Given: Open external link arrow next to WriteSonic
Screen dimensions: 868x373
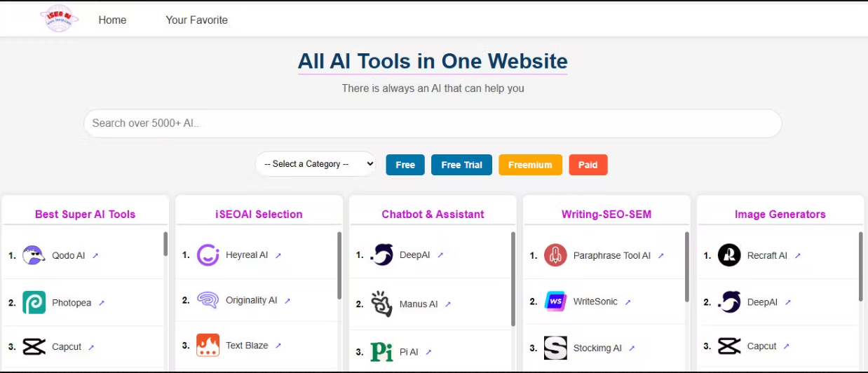Looking at the screenshot, I should 628,302.
